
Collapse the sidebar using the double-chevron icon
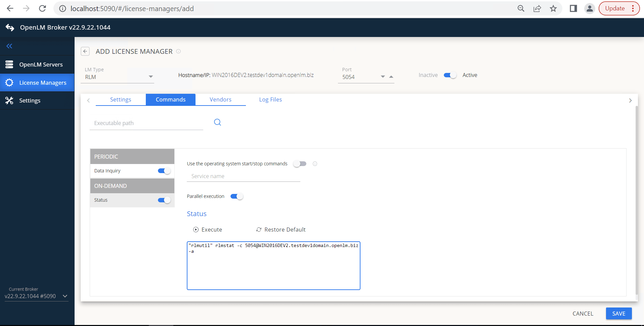(x=9, y=46)
